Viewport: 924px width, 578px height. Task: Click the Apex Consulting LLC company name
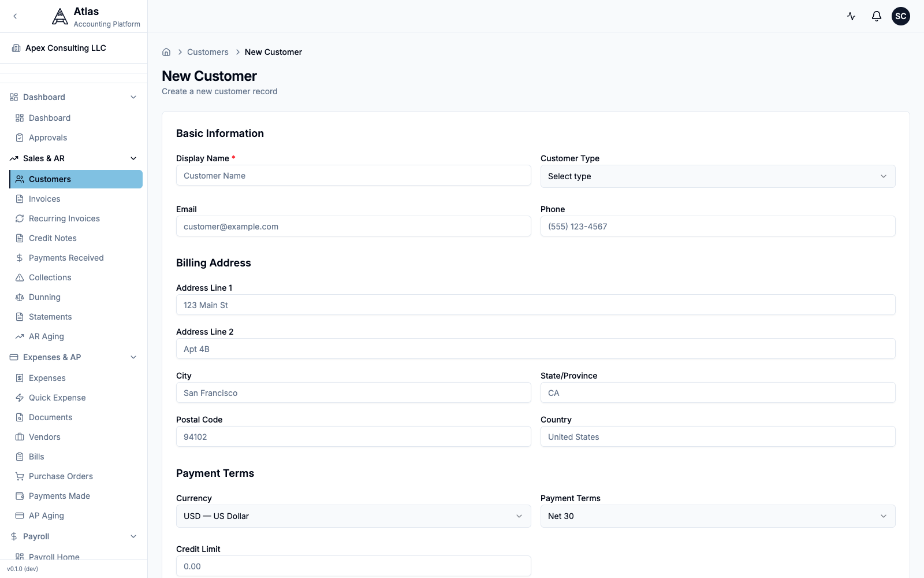[66, 48]
